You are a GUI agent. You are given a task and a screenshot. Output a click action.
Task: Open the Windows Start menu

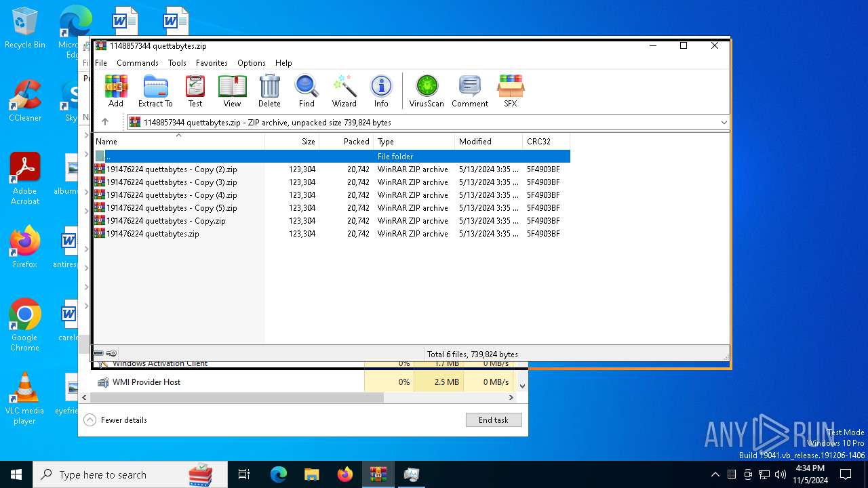[x=16, y=474]
